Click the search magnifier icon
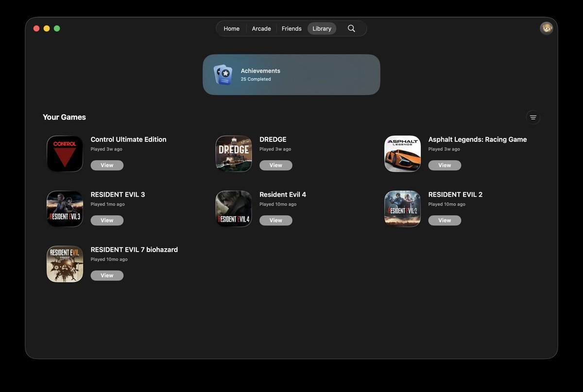Viewport: 583px width, 392px height. (351, 29)
